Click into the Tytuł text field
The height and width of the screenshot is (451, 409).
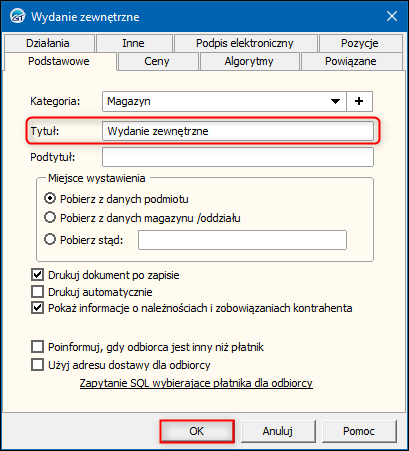point(238,131)
